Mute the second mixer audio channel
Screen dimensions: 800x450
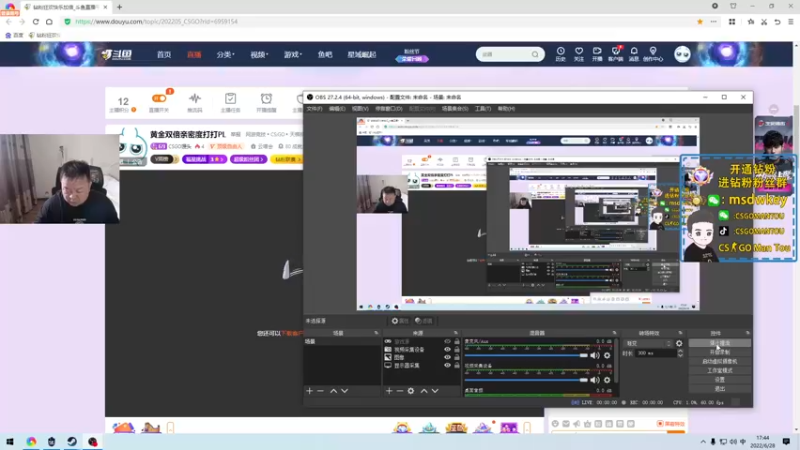pos(595,380)
